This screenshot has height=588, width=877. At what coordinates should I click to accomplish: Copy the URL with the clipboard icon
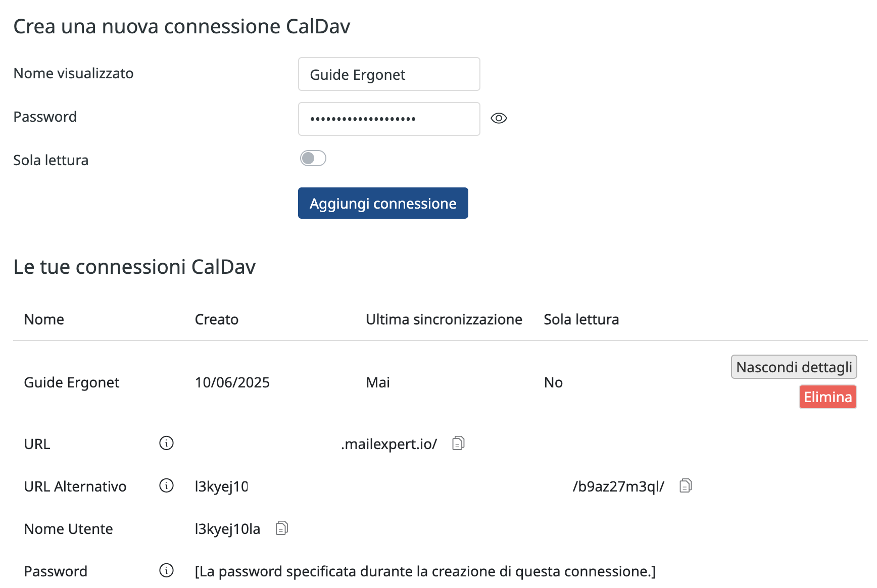point(458,443)
